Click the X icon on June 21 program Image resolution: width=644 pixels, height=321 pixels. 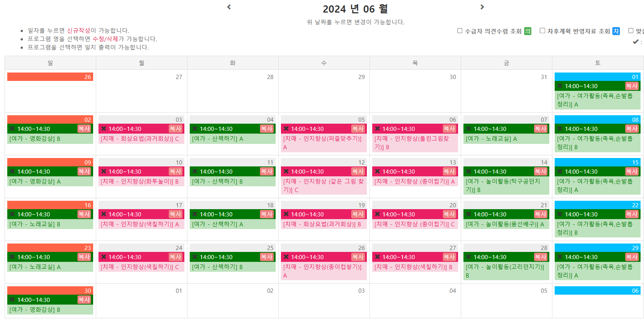click(x=468, y=214)
